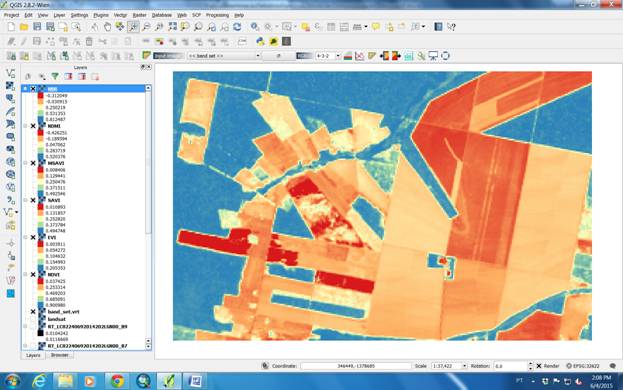This screenshot has height=390, width=623.
Task: Open the Raster menu
Action: tap(139, 15)
